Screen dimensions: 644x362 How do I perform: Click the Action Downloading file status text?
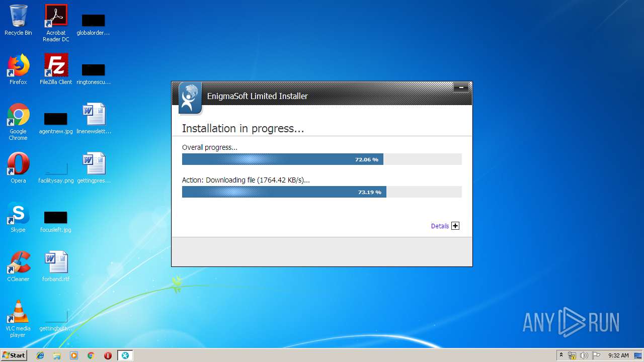click(246, 180)
